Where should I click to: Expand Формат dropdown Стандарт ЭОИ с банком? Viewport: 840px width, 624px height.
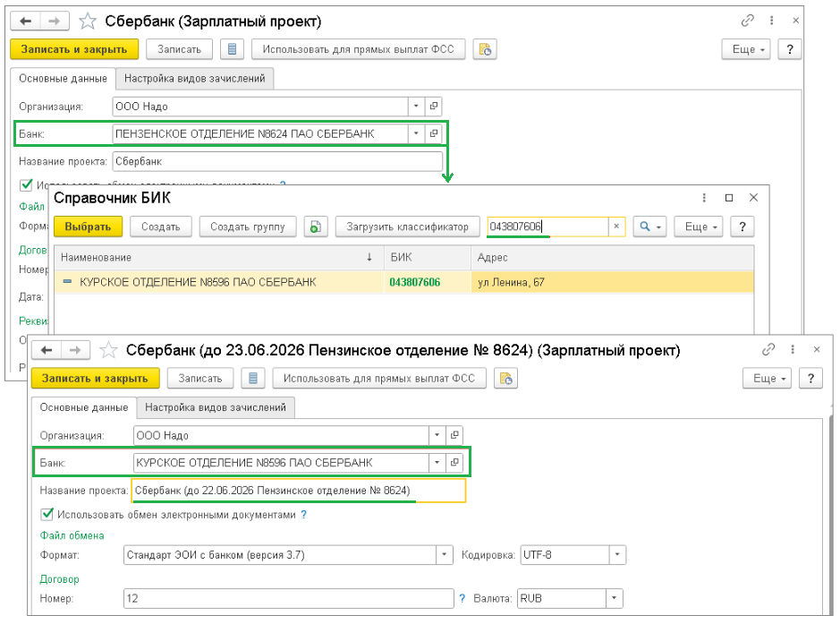(x=444, y=555)
